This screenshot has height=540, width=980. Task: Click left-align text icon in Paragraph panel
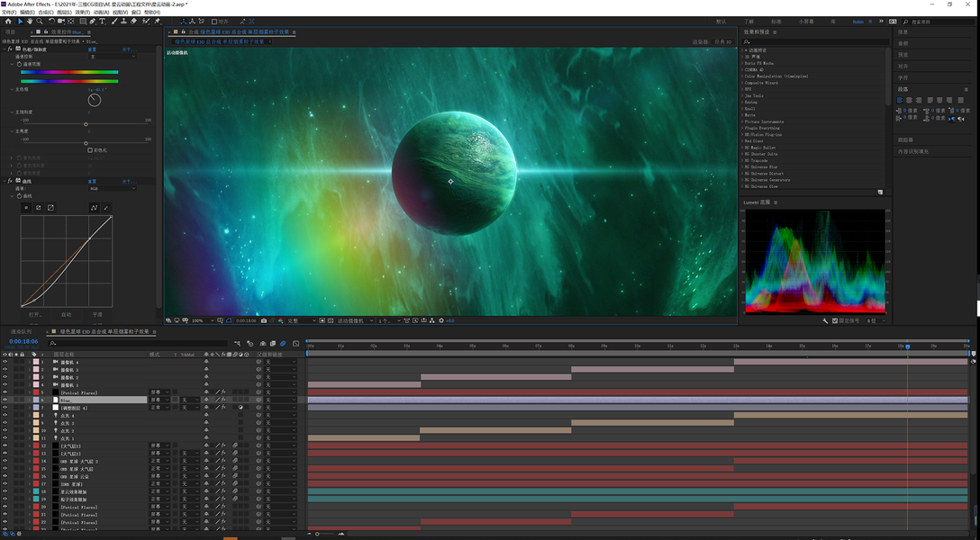click(x=900, y=100)
